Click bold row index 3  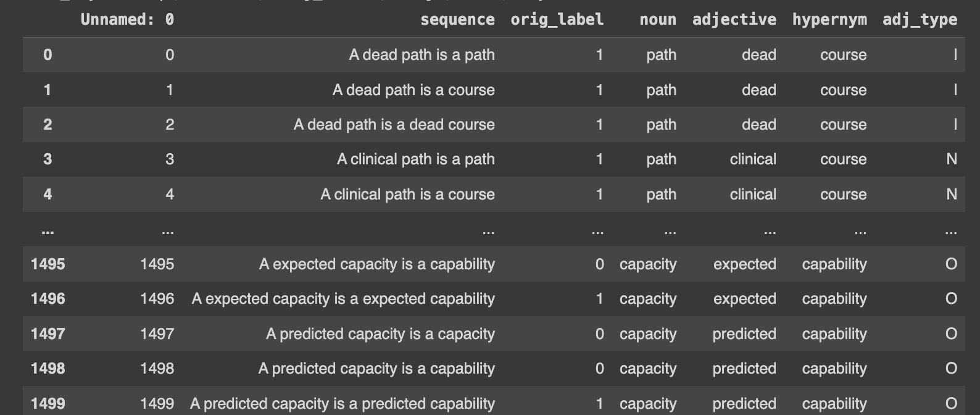click(48, 159)
